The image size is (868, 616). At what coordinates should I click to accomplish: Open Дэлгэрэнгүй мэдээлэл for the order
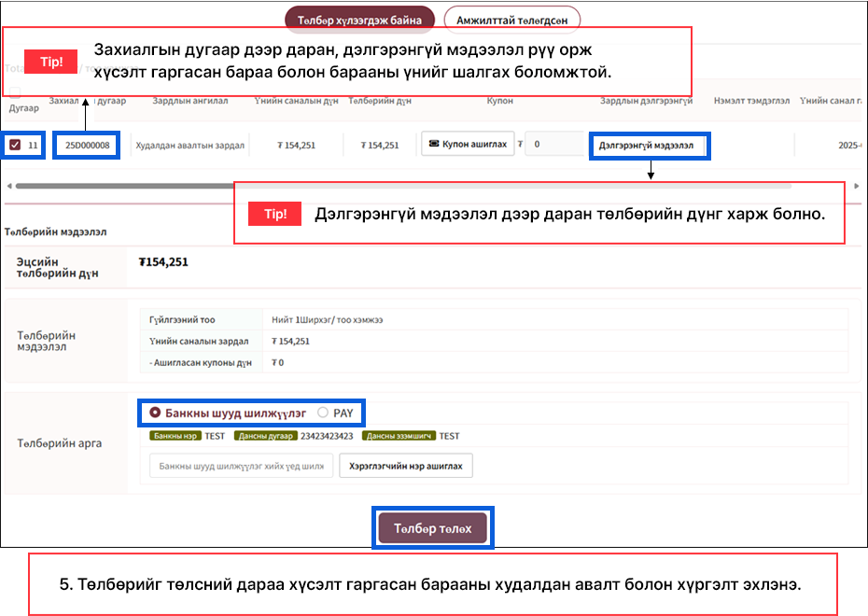tap(646, 146)
